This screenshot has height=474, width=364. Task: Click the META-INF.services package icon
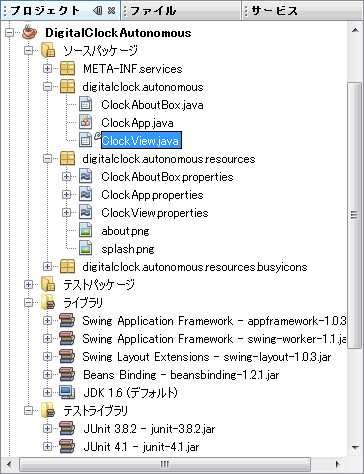tap(67, 68)
